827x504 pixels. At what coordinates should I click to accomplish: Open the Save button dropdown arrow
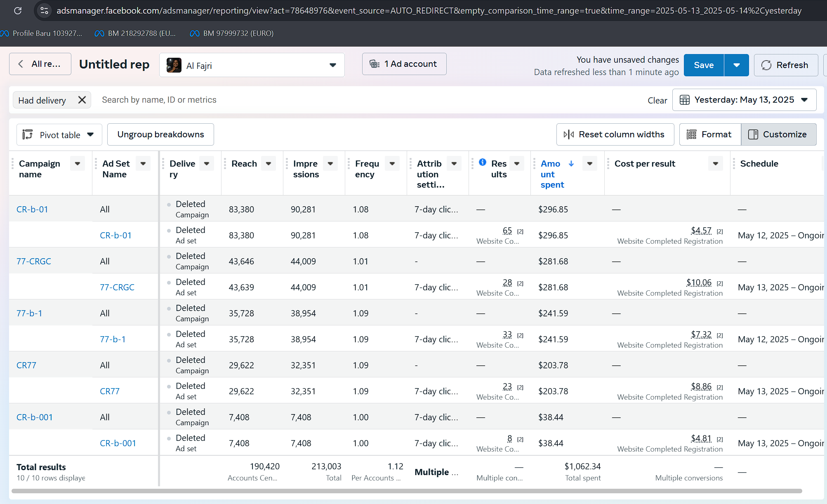point(736,65)
